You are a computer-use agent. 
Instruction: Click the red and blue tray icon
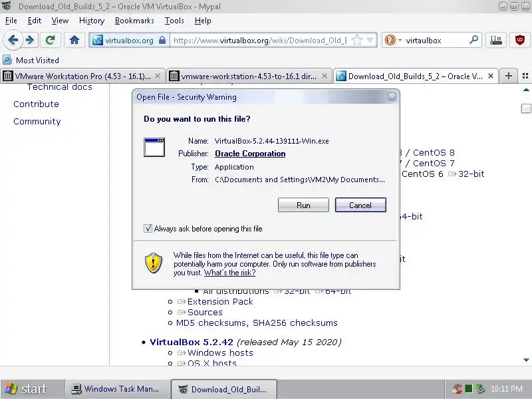point(458,389)
